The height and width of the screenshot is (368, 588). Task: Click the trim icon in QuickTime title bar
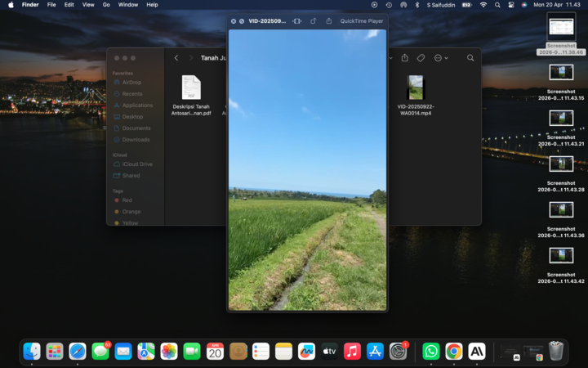click(296, 21)
